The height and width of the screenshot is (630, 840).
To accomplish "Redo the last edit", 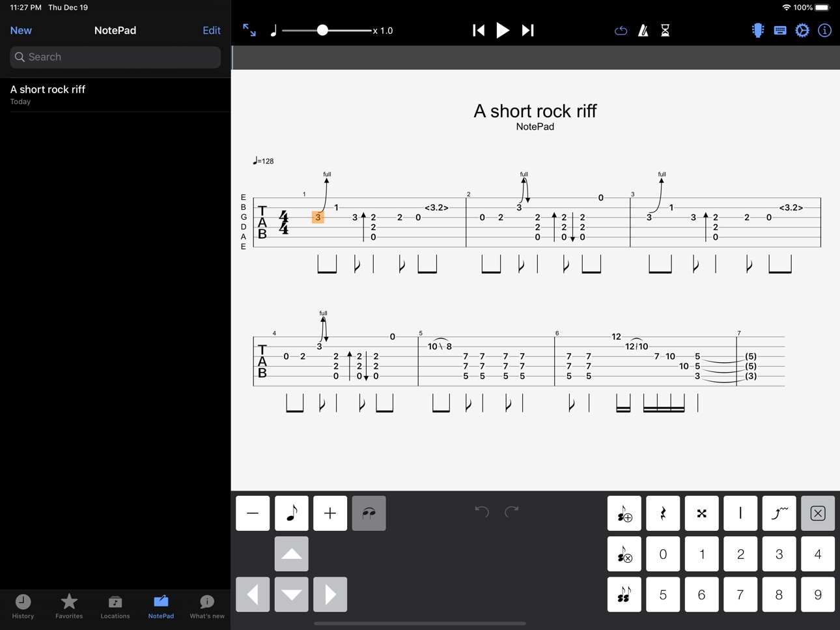I will click(512, 511).
